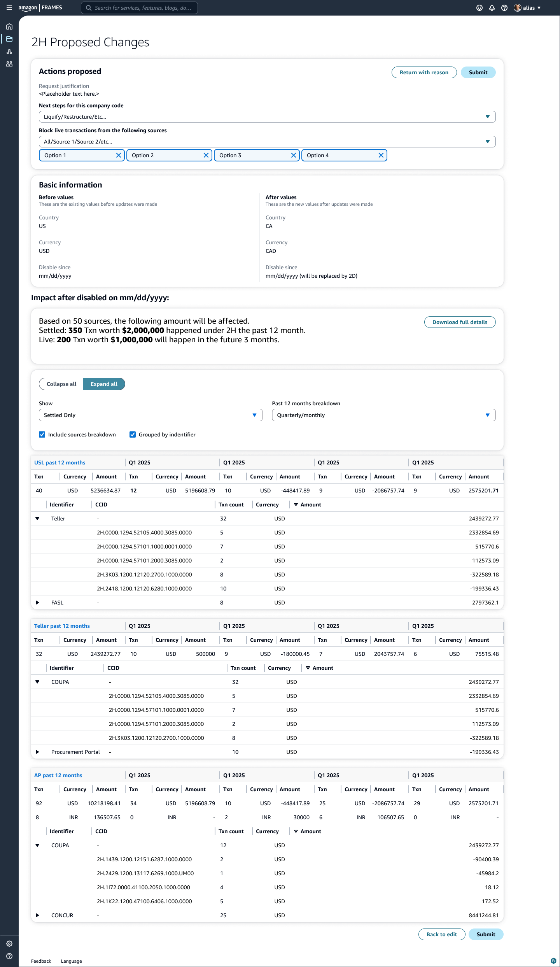The width and height of the screenshot is (560, 967).
Task: Click Download full details button
Action: (460, 322)
